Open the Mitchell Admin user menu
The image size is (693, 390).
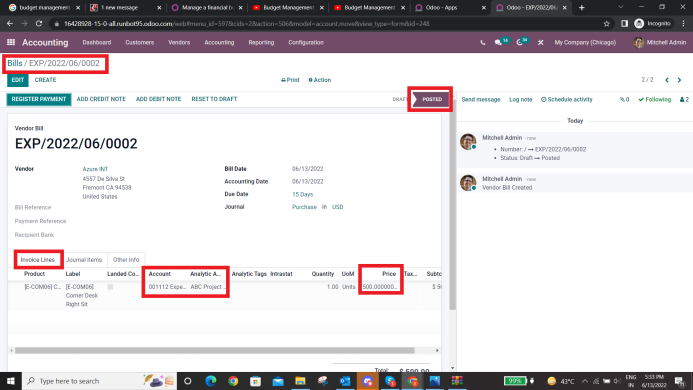[659, 42]
